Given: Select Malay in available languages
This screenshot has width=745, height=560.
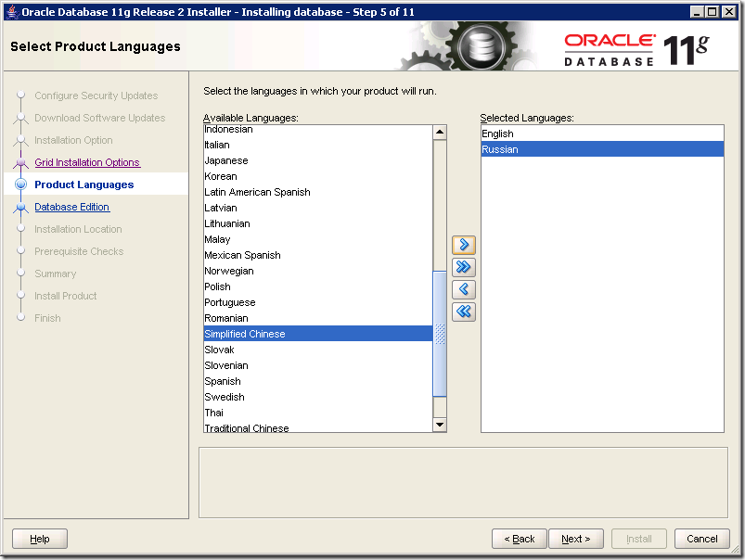Looking at the screenshot, I should (318, 239).
